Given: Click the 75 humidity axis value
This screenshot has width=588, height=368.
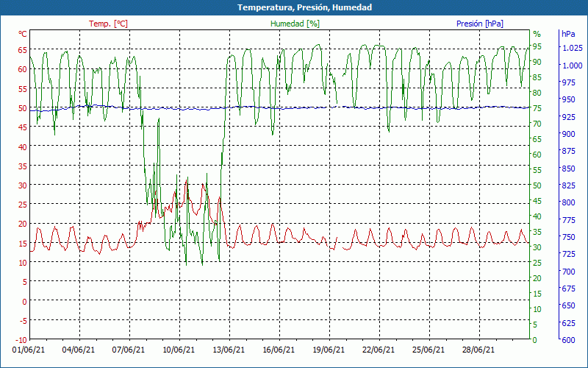Looking at the screenshot, I should pos(537,108).
